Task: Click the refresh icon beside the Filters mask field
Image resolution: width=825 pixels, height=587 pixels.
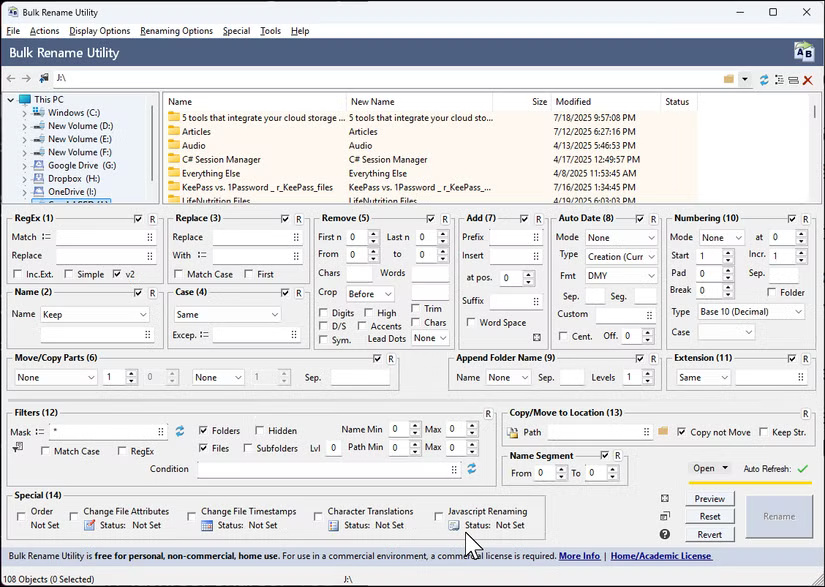Action: click(180, 430)
